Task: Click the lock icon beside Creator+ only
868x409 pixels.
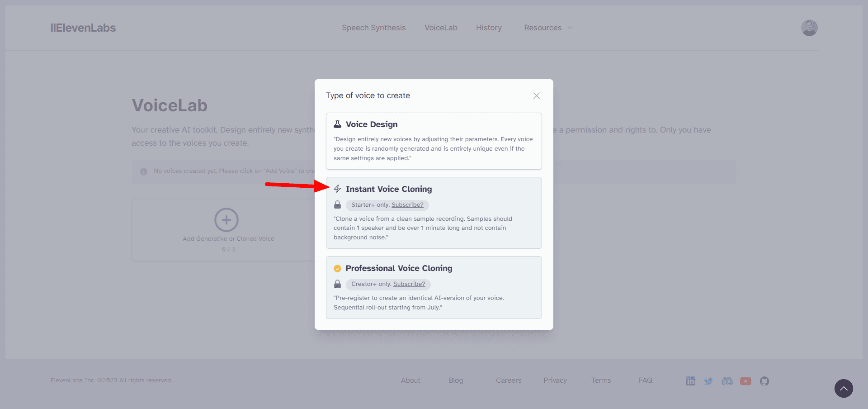Action: click(337, 284)
